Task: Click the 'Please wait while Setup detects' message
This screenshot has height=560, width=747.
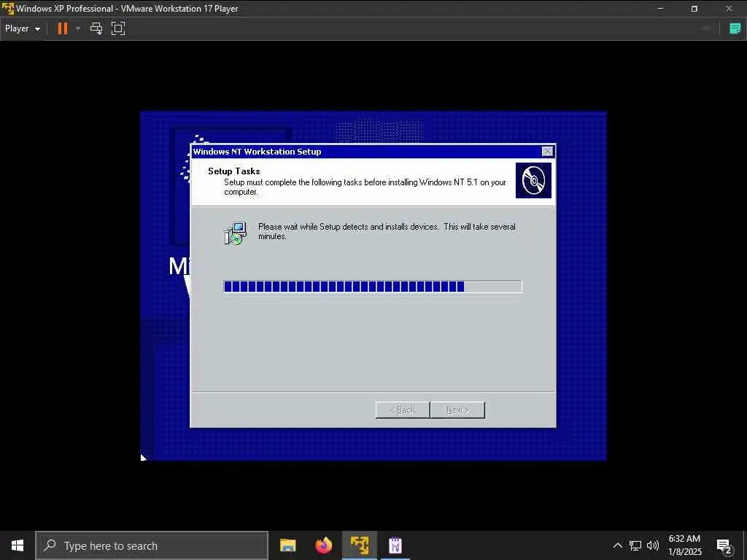Action: tap(387, 231)
